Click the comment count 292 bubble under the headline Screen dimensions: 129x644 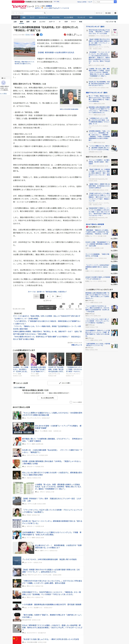[x=28, y=35]
